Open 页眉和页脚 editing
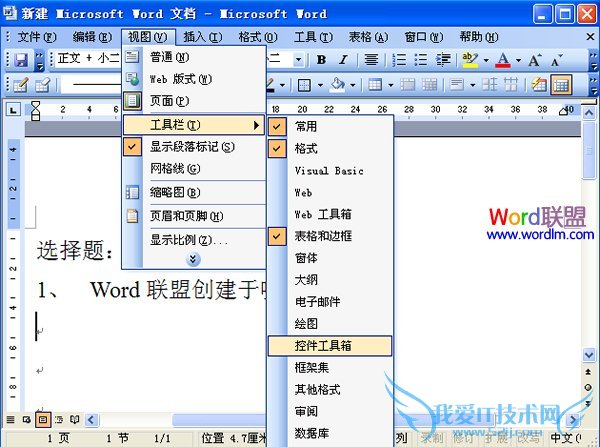Screen dimensions: 600x447 194,216
